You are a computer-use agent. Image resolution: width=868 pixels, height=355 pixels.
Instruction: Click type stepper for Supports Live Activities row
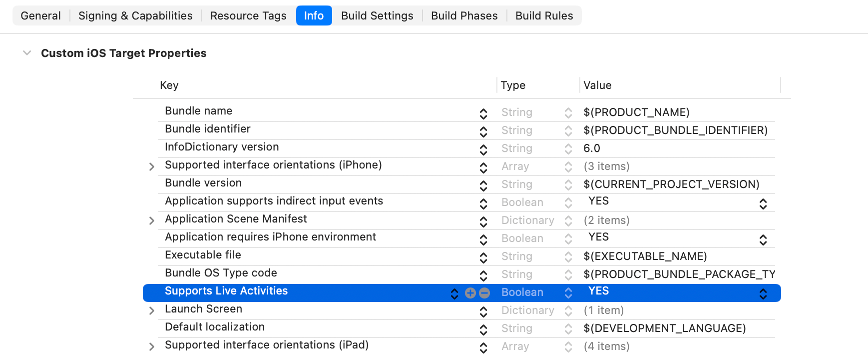(568, 293)
